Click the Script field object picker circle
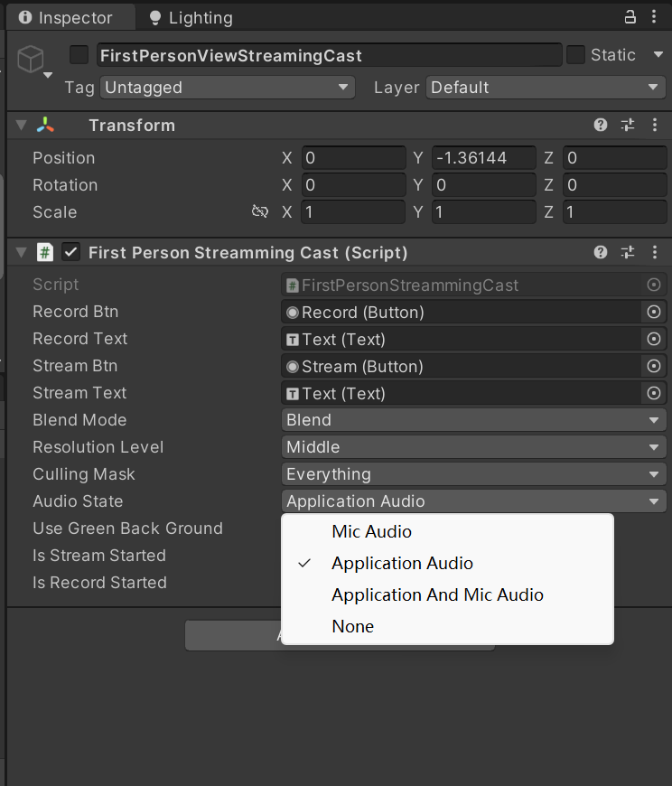 (653, 285)
